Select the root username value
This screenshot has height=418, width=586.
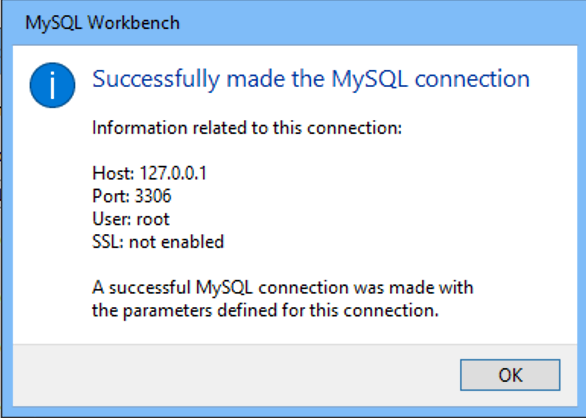(x=153, y=219)
